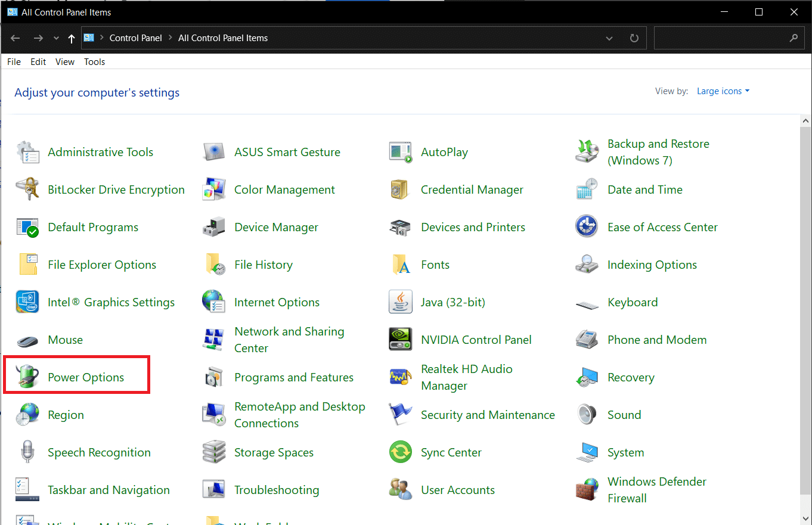Click the Sync Center green icon
The image size is (812, 525).
point(400,452)
